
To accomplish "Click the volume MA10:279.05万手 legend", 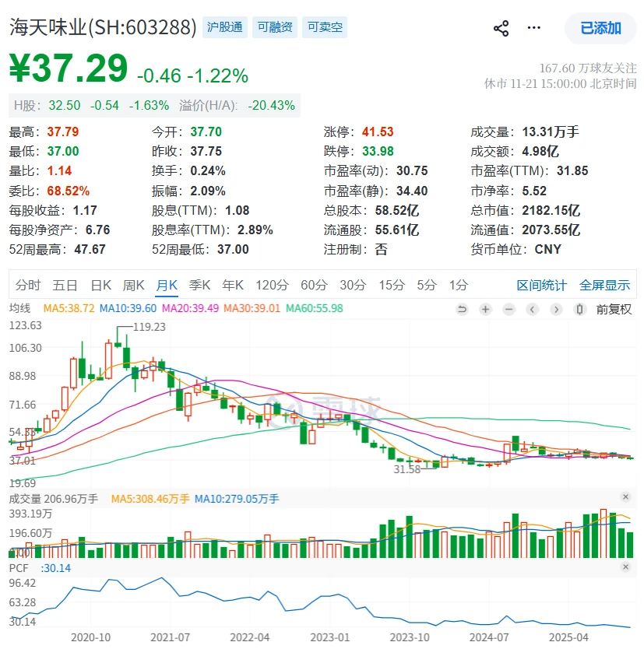I will point(237,499).
